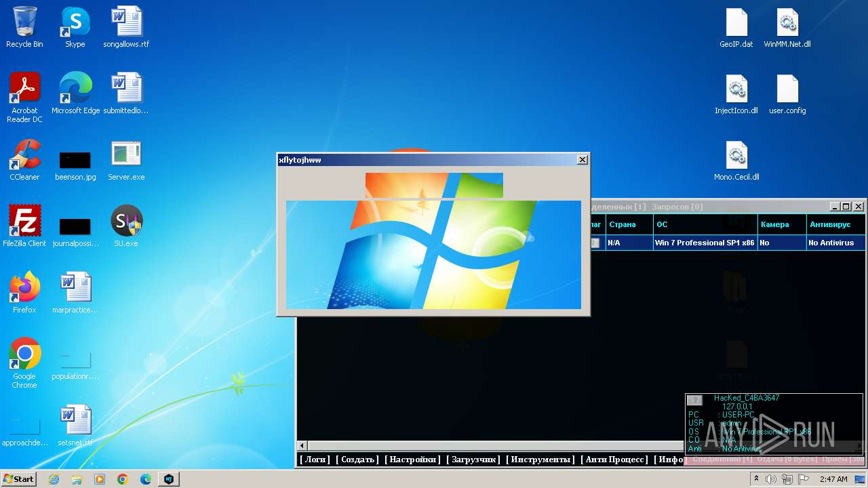
Task: Select the SU.exe desktop icon
Action: coord(126,226)
